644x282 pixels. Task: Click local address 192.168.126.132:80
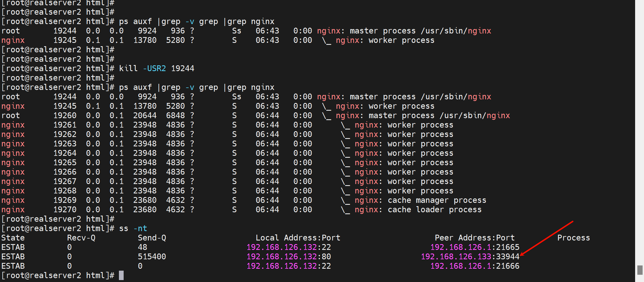pos(289,257)
